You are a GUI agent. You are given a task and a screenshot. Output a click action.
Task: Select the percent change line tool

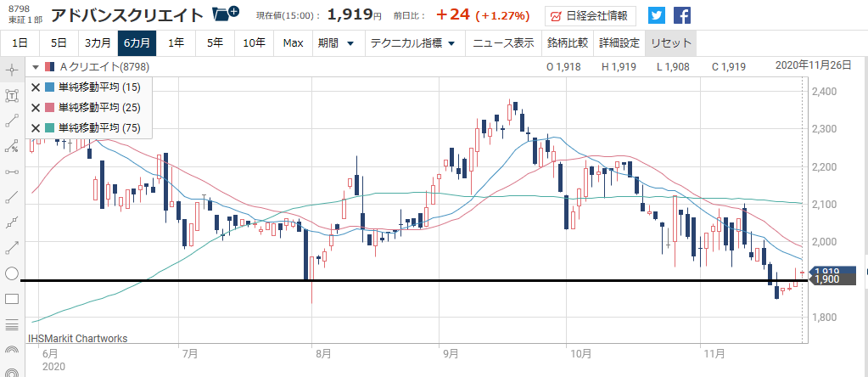coord(12,146)
